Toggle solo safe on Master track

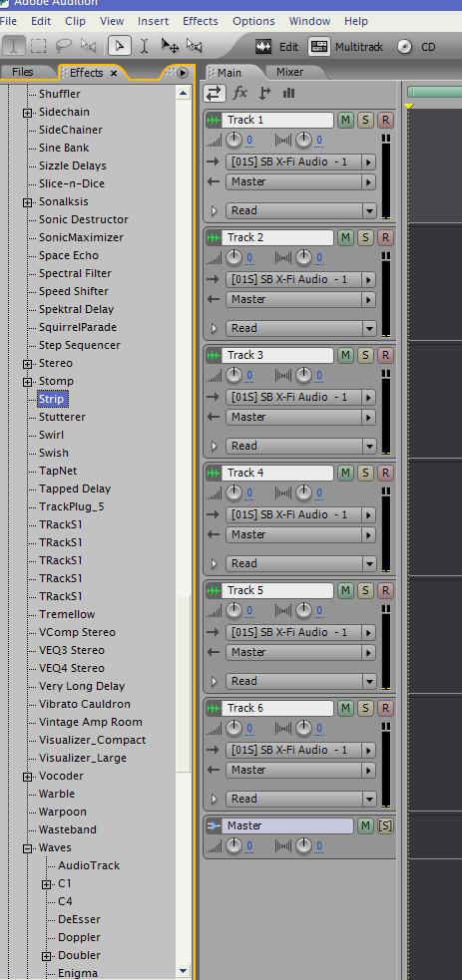(386, 825)
